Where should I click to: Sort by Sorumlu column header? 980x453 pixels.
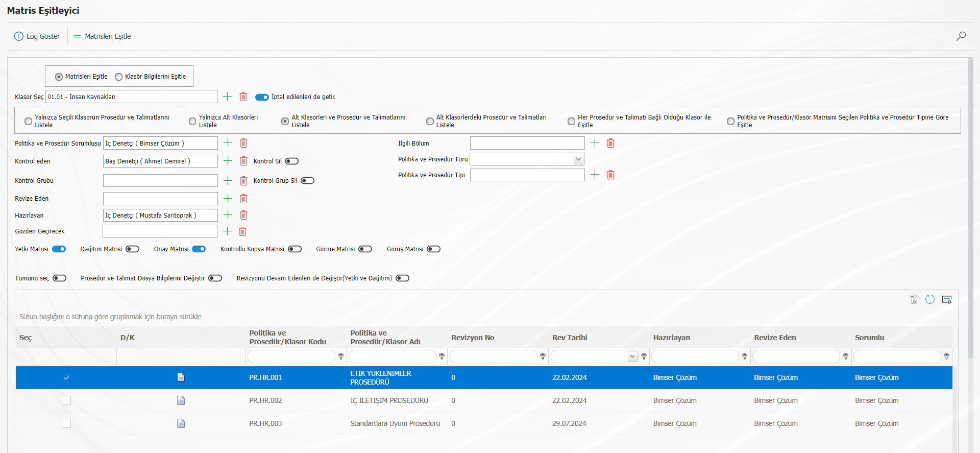click(870, 338)
